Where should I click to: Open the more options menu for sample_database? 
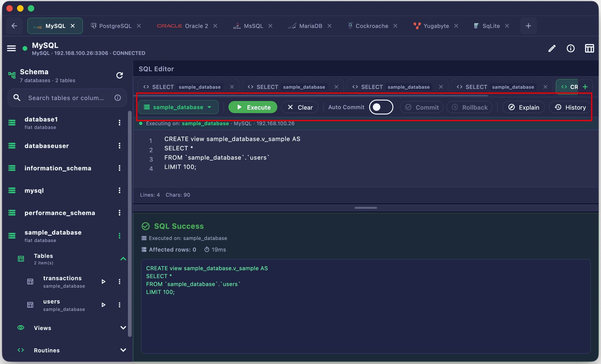(120, 236)
